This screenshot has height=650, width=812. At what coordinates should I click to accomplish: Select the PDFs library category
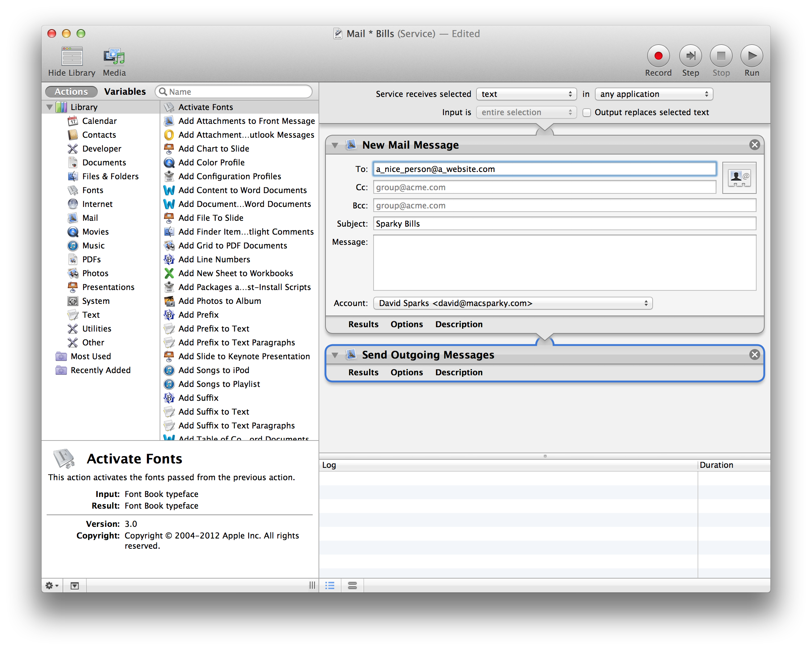91,259
